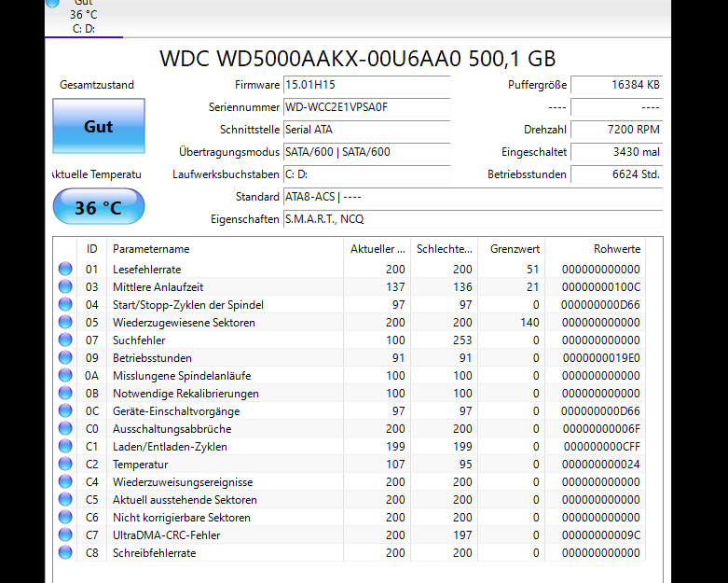
Task: Click status orb for Mittlere Anlaufzeit row
Action: pos(65,286)
